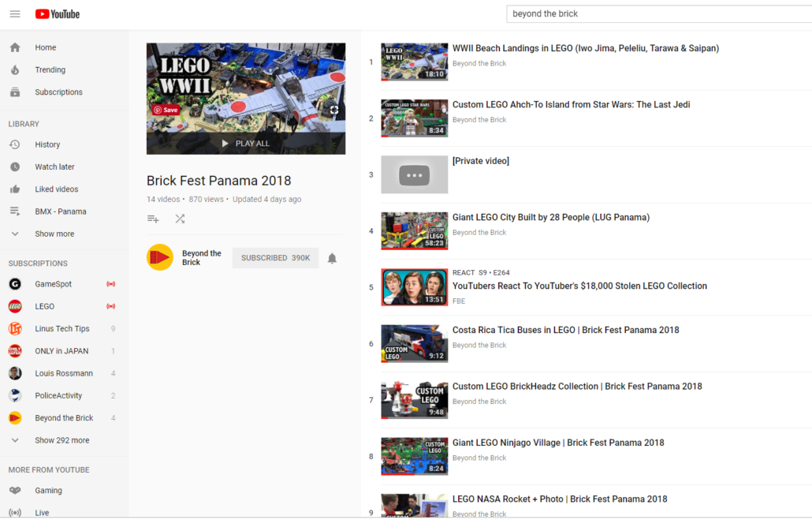Click the Pinterest Save button on thumbnail
Screen dimensions: 812x520
point(166,110)
